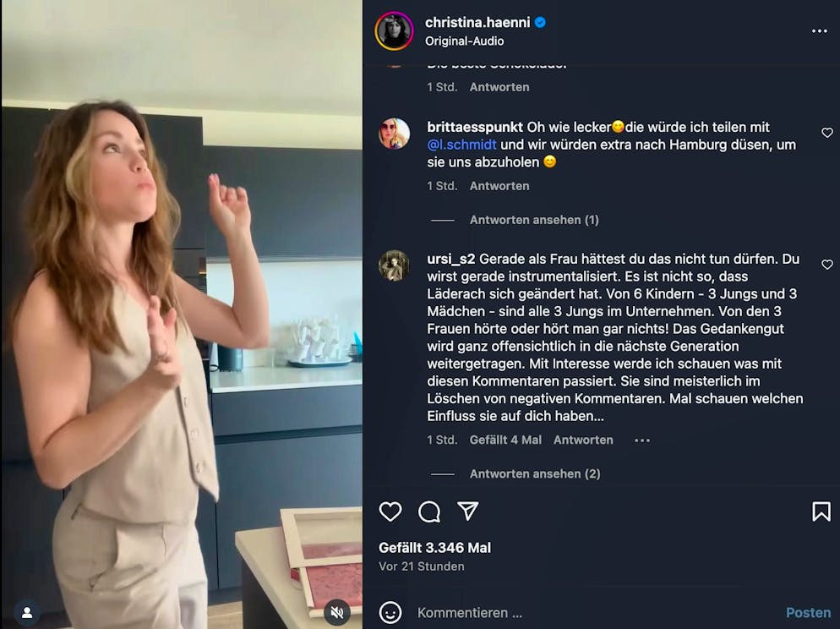Open comments via the speech bubble icon
The image size is (840, 629).
point(428,511)
